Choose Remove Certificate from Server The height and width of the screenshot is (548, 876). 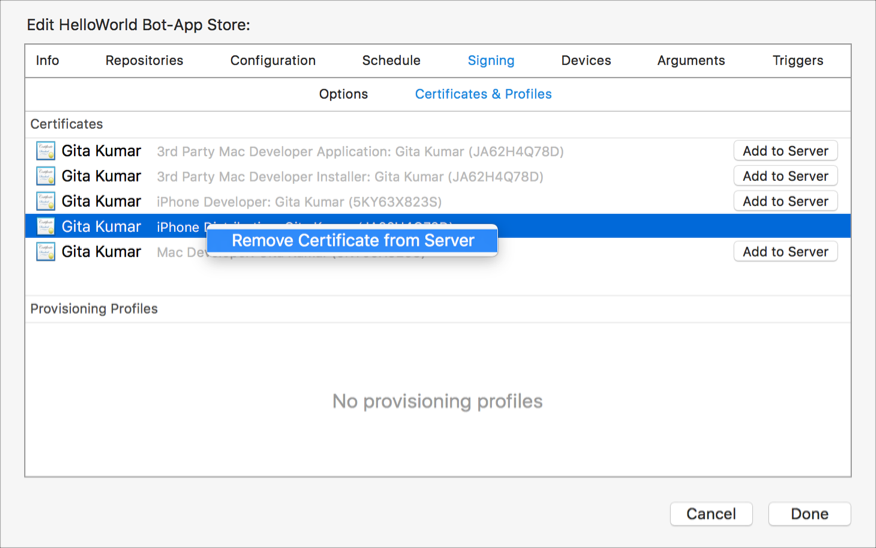(353, 240)
